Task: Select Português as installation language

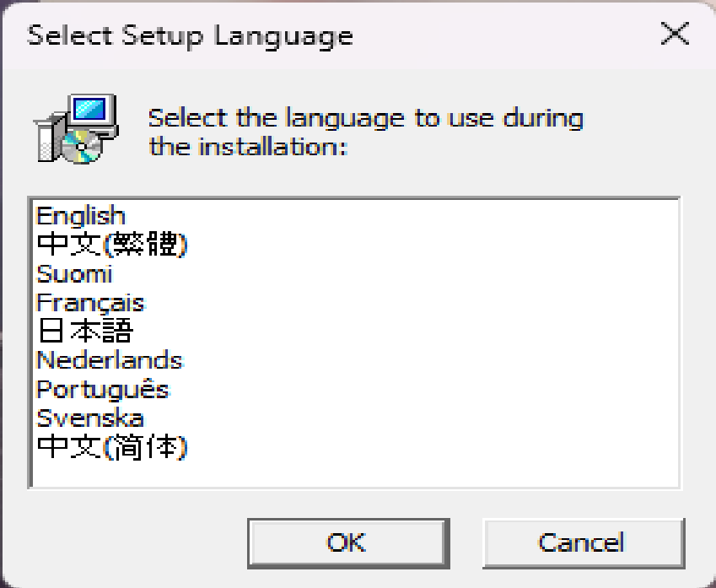Action: pos(103,389)
